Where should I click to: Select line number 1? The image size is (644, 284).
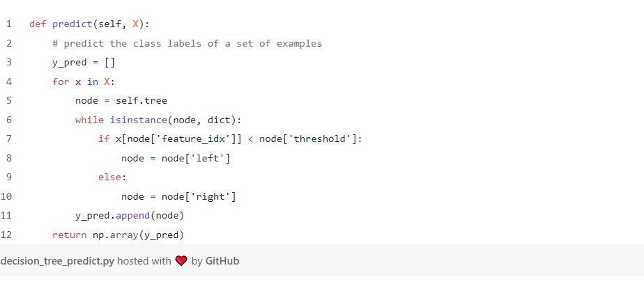(x=8, y=24)
